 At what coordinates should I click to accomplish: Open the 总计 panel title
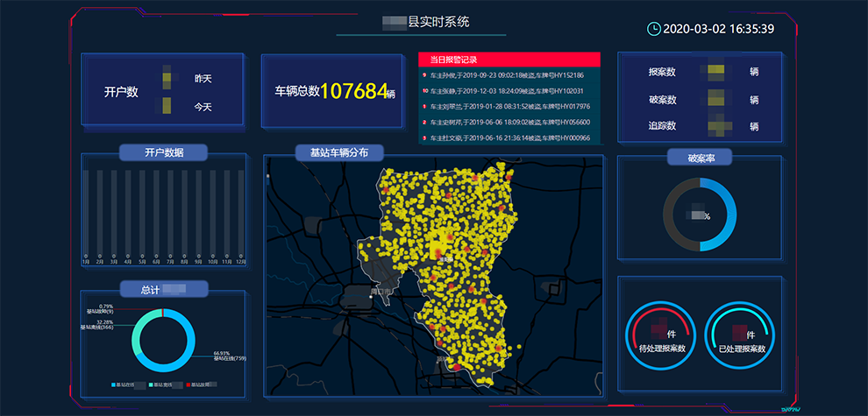[164, 289]
